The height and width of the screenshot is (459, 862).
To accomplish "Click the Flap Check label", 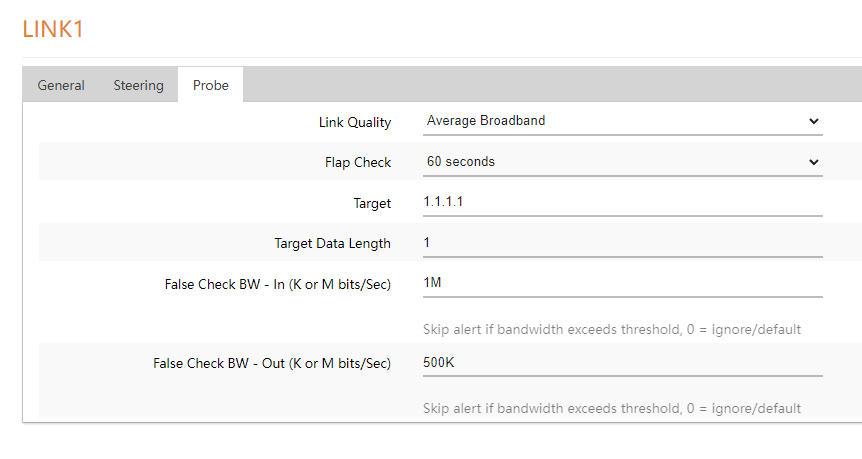I will click(x=358, y=162).
